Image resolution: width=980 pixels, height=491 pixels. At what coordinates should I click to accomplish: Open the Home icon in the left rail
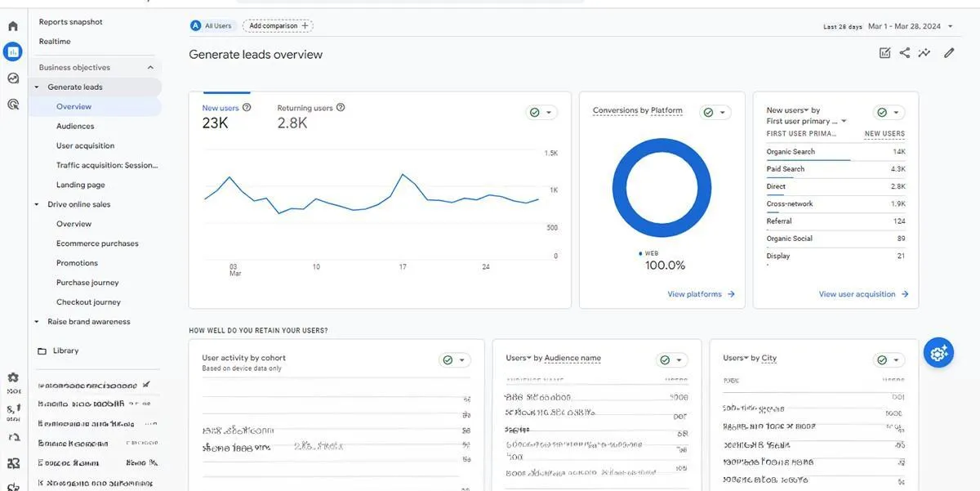(12, 25)
